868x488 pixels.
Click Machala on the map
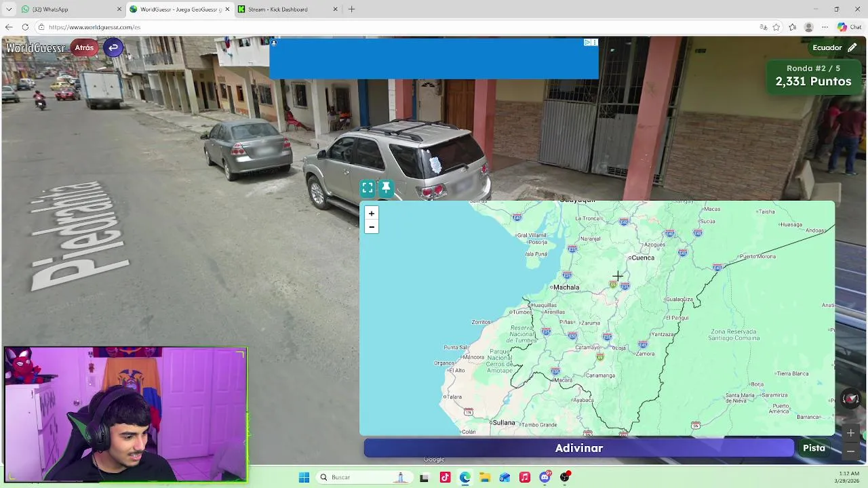pyautogui.click(x=566, y=287)
